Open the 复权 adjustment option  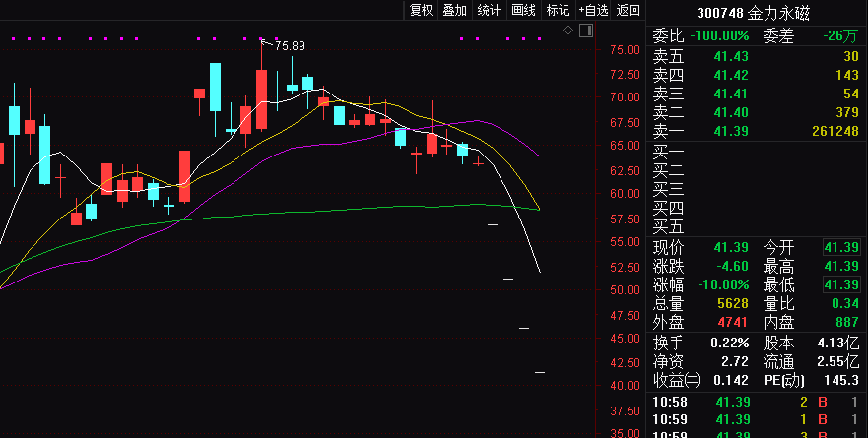[x=421, y=10]
